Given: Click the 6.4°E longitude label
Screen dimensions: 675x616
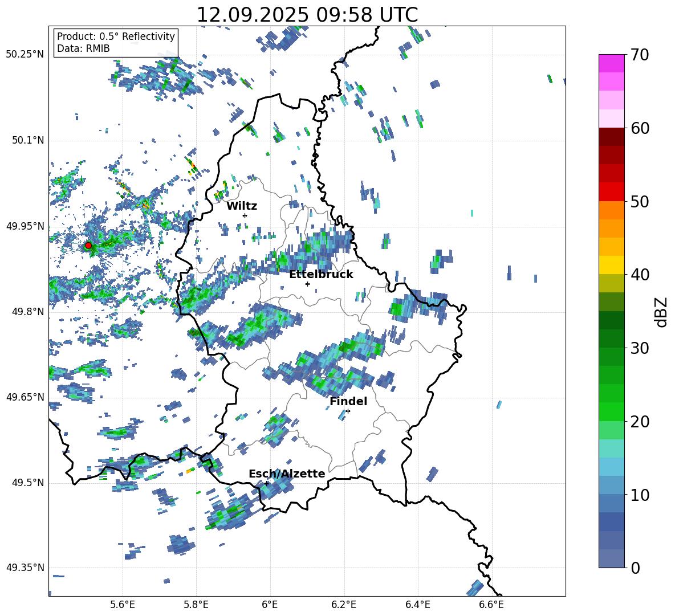Looking at the screenshot, I should pos(417,605).
